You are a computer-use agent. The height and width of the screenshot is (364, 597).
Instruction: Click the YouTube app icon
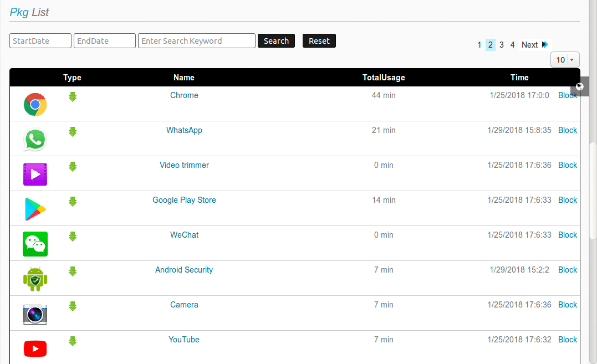pyautogui.click(x=35, y=349)
